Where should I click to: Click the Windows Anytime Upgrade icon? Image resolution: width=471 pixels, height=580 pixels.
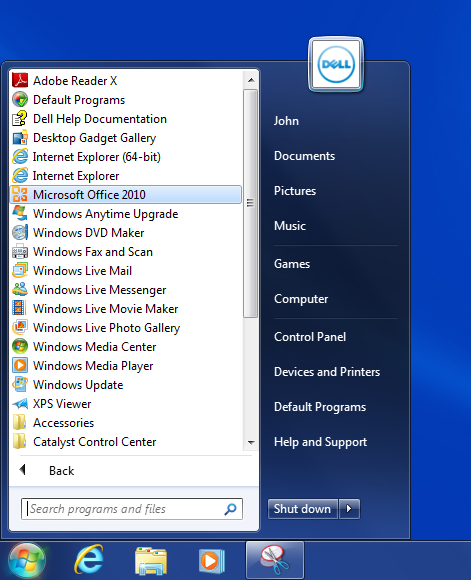point(20,213)
